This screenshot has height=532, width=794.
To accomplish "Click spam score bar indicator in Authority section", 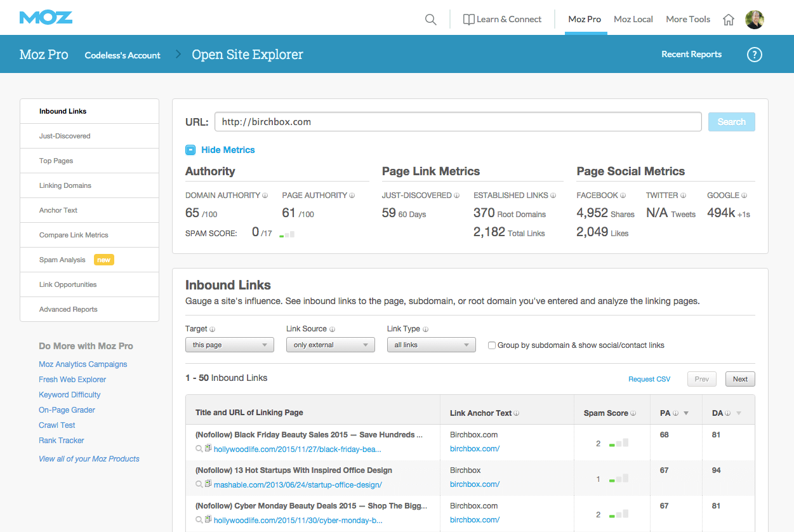I will [287, 234].
